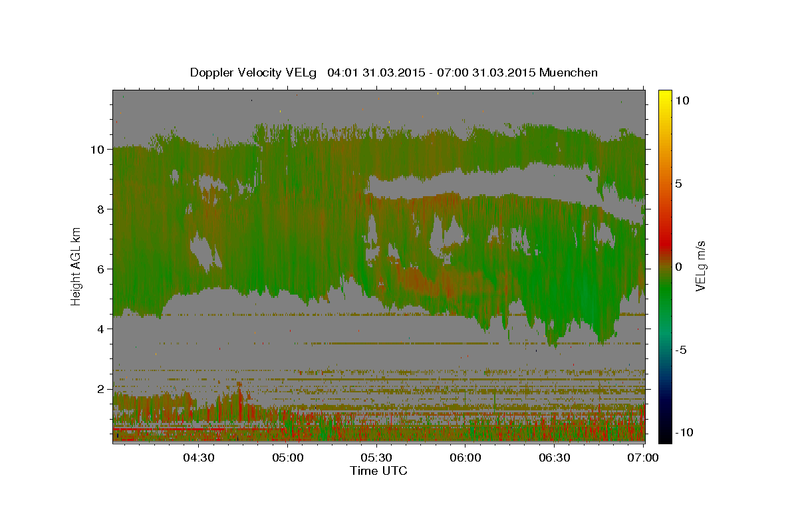Click the 05:30 time tick label
The height and width of the screenshot is (532, 798).
(x=376, y=458)
